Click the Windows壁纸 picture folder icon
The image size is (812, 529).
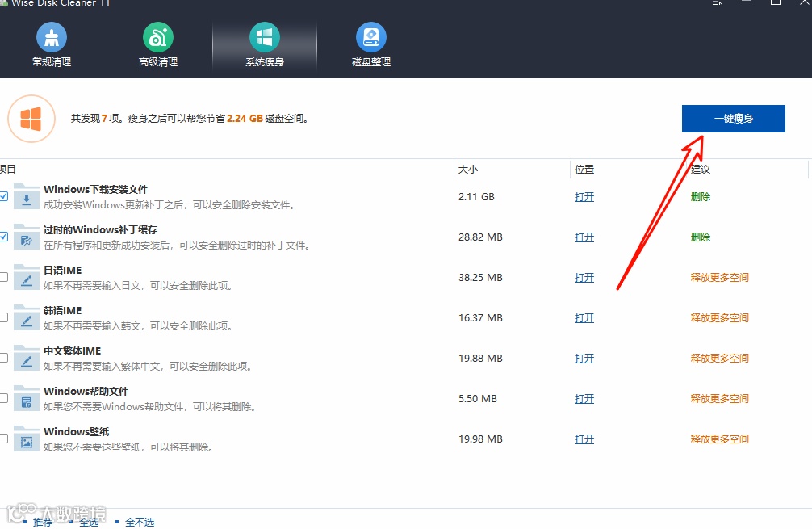pos(27,439)
